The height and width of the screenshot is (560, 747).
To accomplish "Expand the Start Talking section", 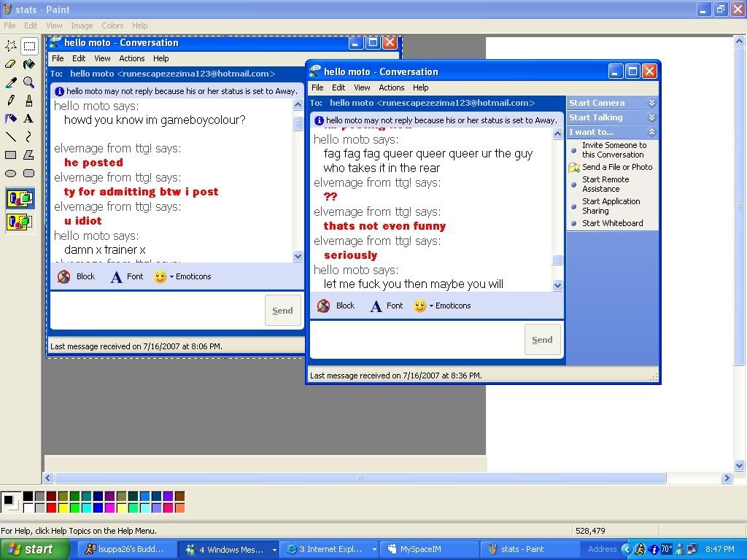I will click(651, 117).
